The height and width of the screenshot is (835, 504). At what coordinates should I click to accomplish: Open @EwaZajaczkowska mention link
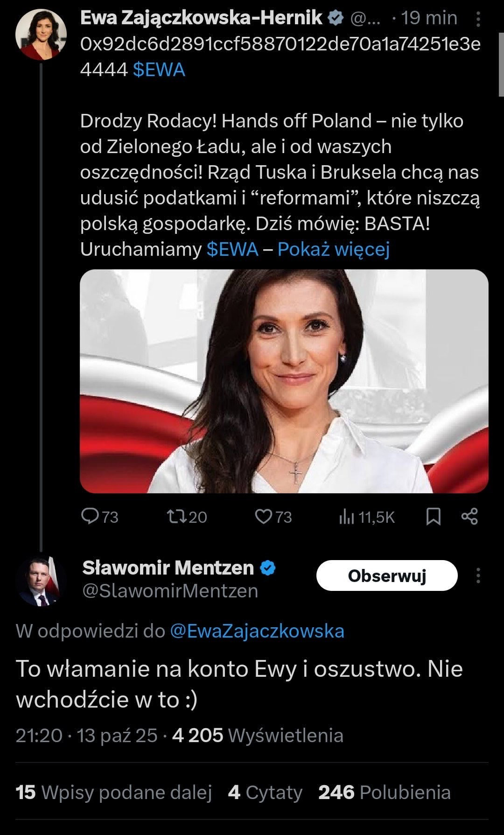tap(257, 631)
